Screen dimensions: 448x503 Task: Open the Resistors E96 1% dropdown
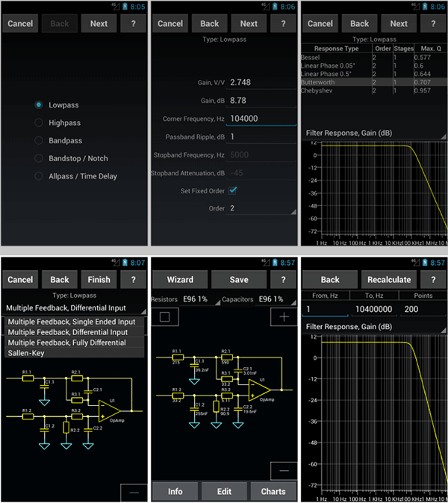point(202,299)
